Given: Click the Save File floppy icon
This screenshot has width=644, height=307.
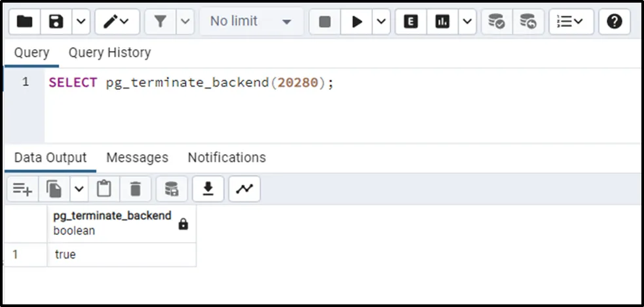Looking at the screenshot, I should click(56, 22).
